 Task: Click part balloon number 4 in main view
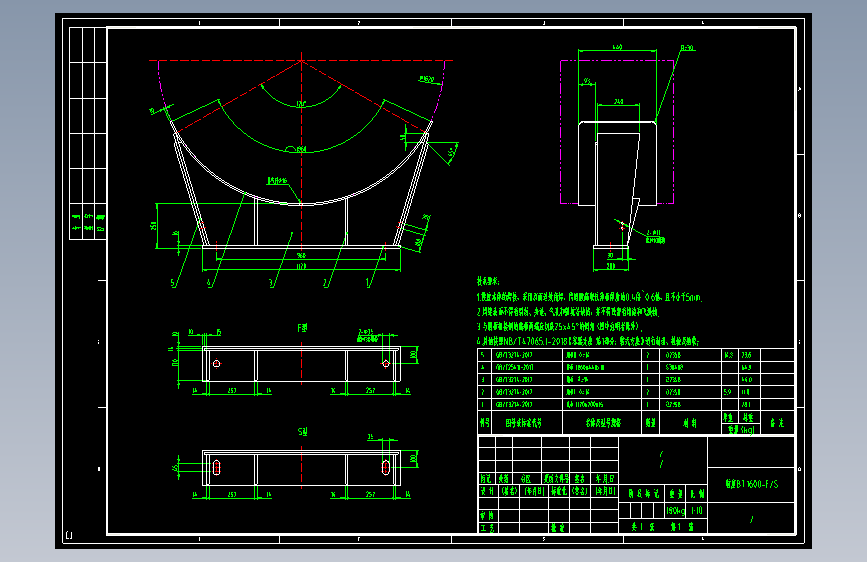[210, 283]
